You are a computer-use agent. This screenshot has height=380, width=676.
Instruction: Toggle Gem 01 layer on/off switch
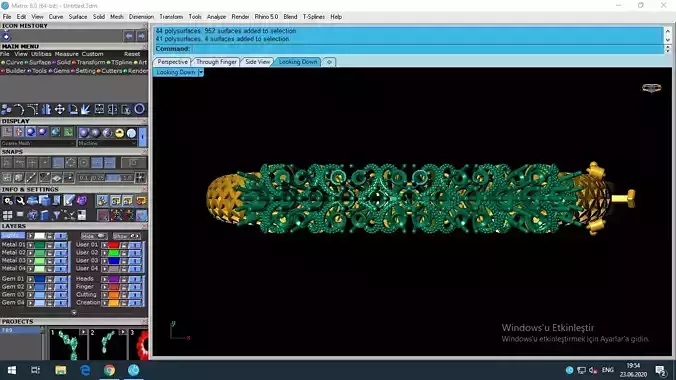(61, 280)
